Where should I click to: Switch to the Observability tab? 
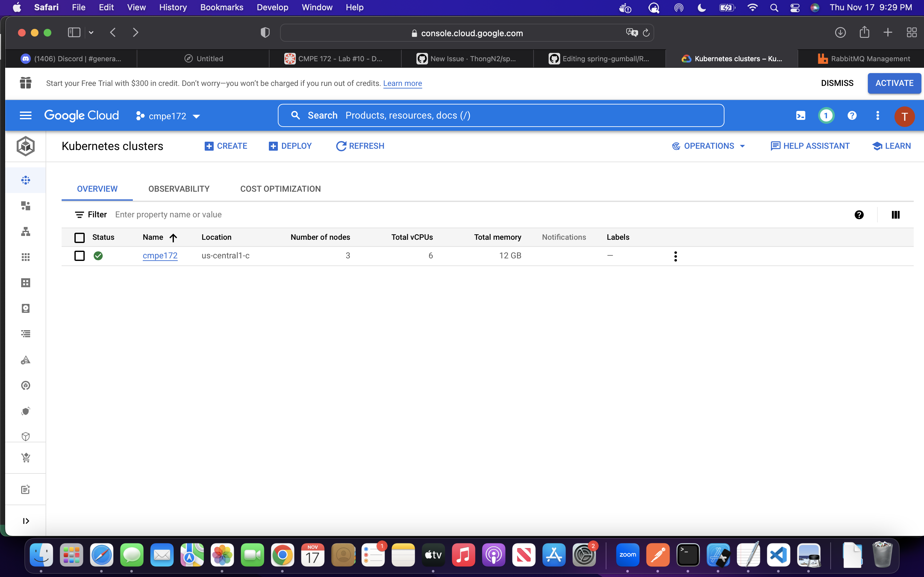(x=179, y=189)
